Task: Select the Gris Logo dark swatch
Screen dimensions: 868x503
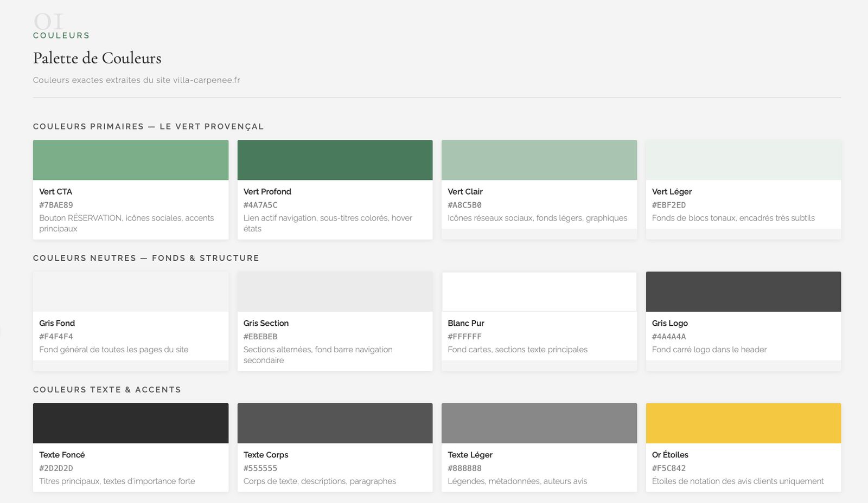Action: coord(743,292)
